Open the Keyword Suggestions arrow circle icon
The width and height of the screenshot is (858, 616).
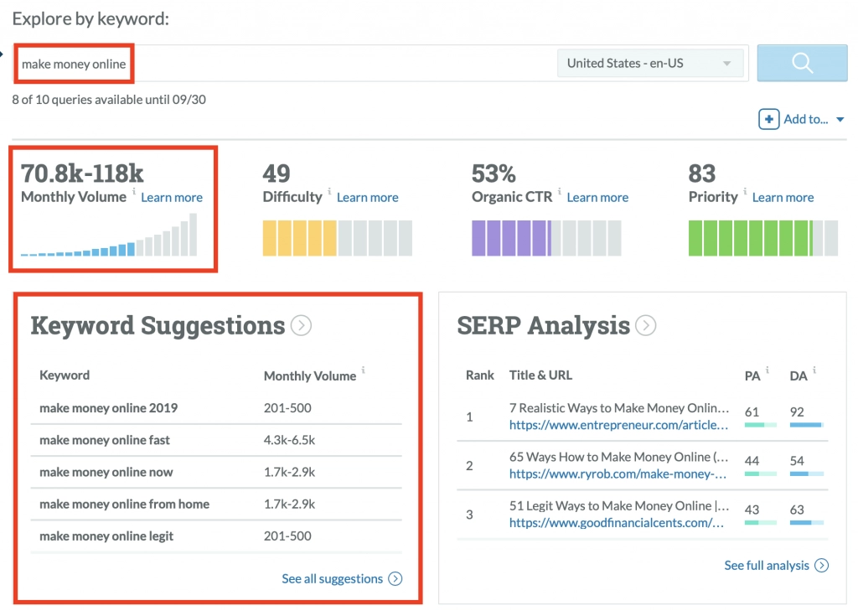point(301,325)
